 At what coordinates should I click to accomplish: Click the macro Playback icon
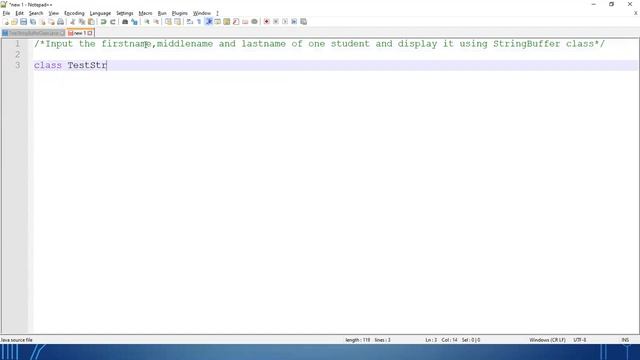click(x=285, y=22)
